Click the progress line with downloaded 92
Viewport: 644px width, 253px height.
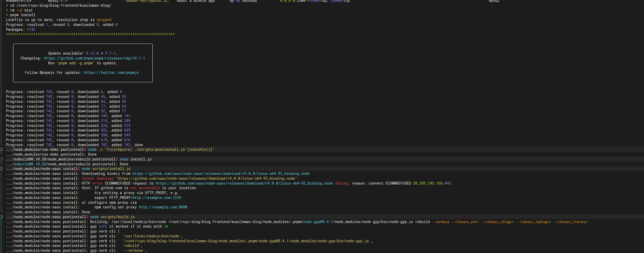point(66,111)
